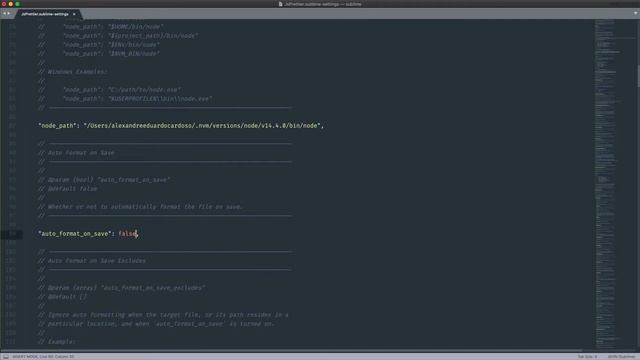This screenshot has height=360, width=640.
Task: Click the highlighted current line number in gutter
Action: 12,234
